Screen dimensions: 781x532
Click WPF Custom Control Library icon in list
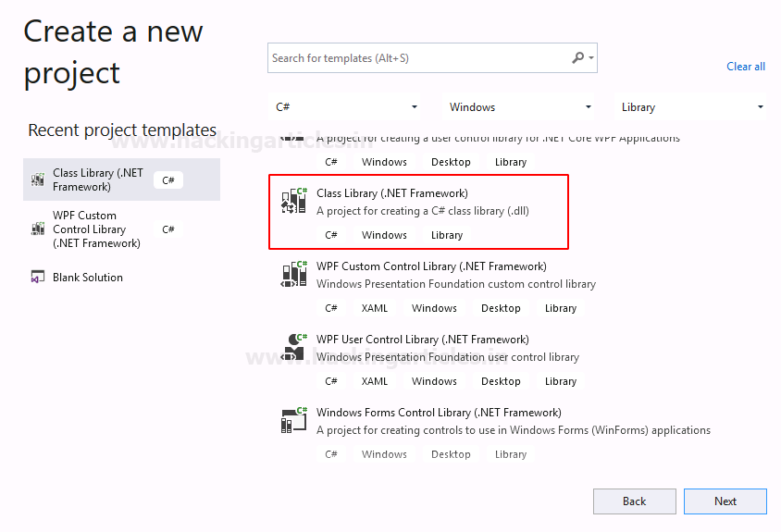[x=294, y=274]
